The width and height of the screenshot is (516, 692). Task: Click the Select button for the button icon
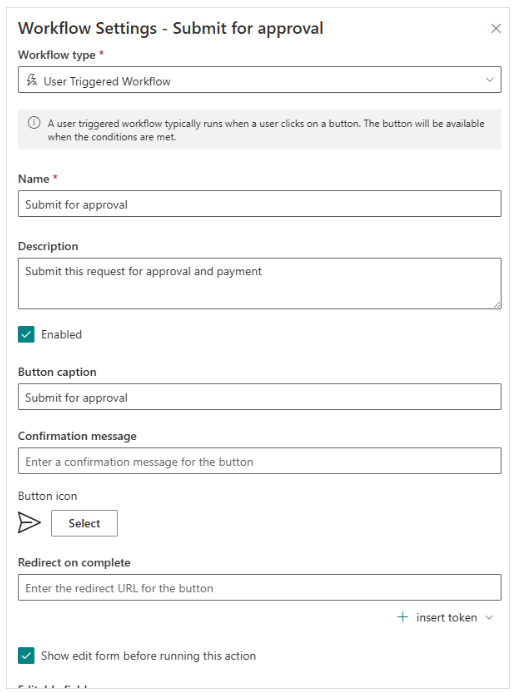(x=84, y=523)
